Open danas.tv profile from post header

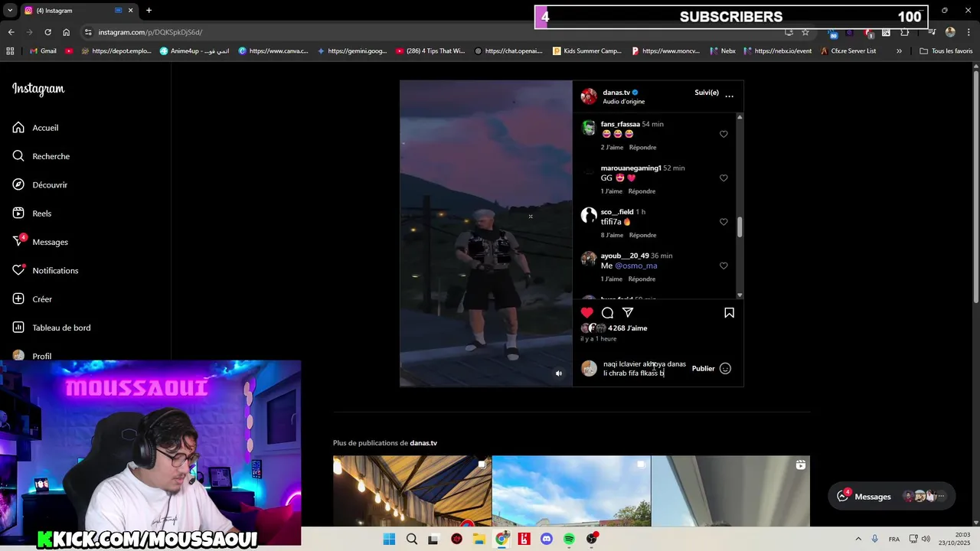[616, 93]
